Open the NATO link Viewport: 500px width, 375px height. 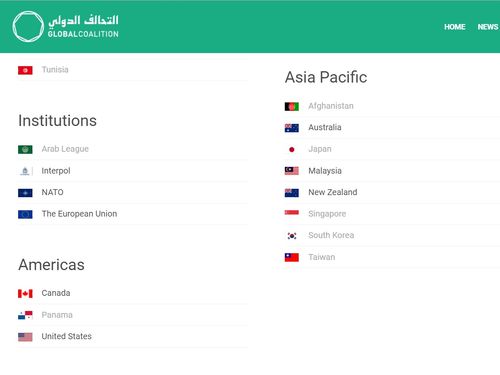pyautogui.click(x=52, y=192)
